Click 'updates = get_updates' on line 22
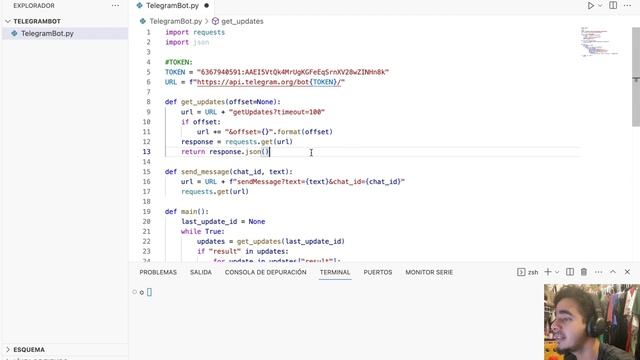 click(239, 241)
